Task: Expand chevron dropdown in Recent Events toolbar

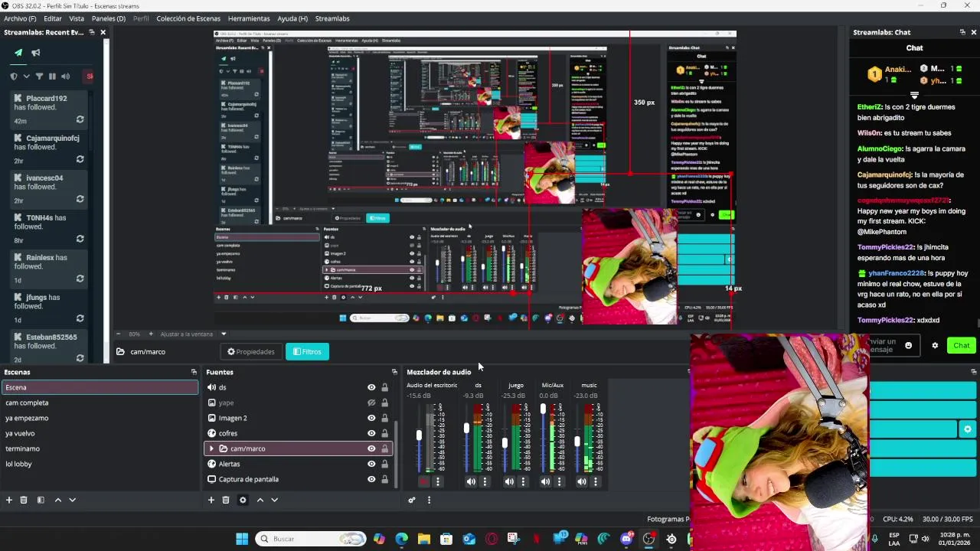Action: tap(27, 77)
